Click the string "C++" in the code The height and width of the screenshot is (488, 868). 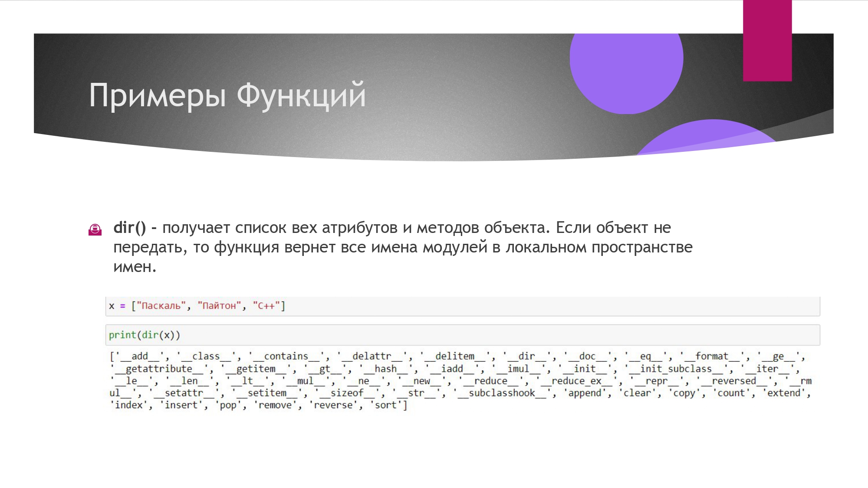pyautogui.click(x=266, y=306)
